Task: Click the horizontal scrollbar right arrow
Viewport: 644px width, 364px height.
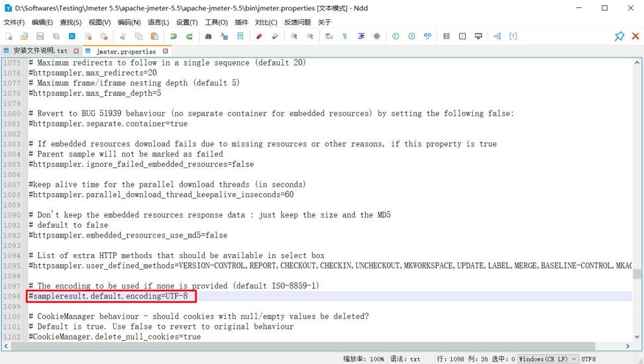Action: [627, 346]
